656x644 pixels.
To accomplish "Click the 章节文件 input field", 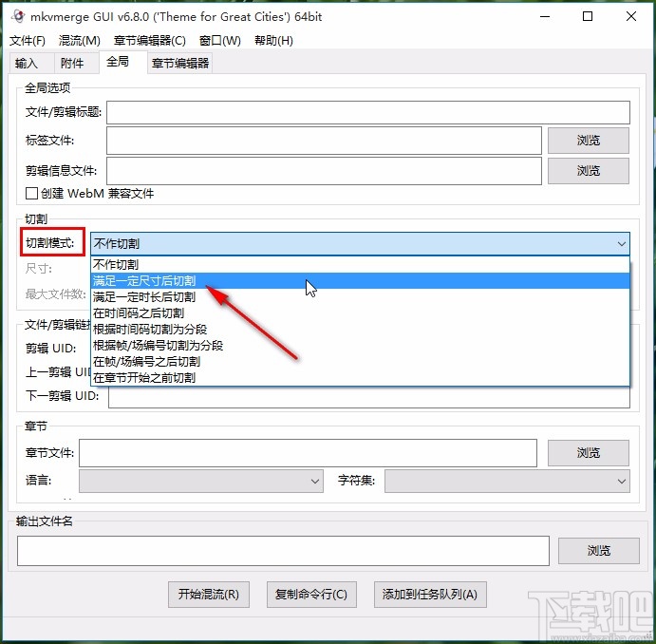I will [308, 453].
